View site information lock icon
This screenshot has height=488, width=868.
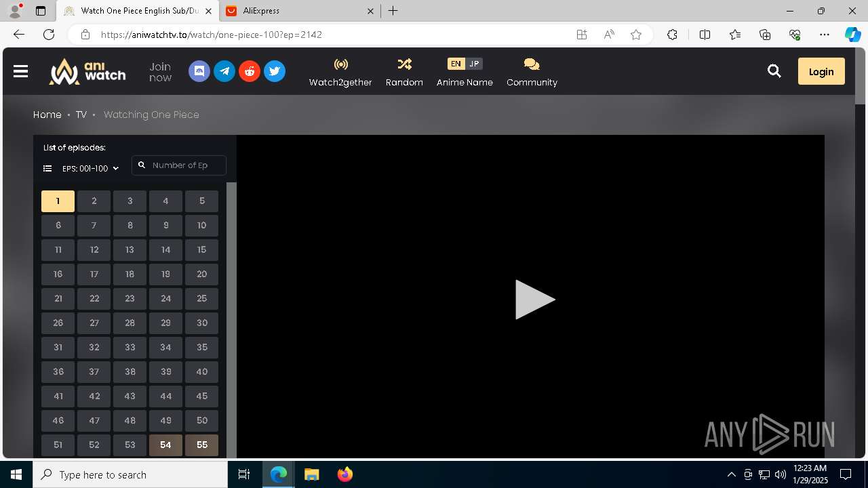click(85, 35)
